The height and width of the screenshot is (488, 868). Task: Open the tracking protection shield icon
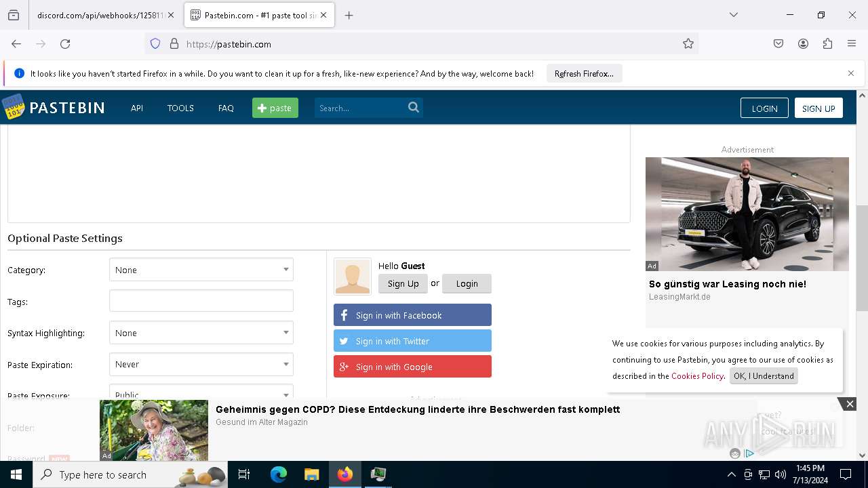(x=155, y=44)
